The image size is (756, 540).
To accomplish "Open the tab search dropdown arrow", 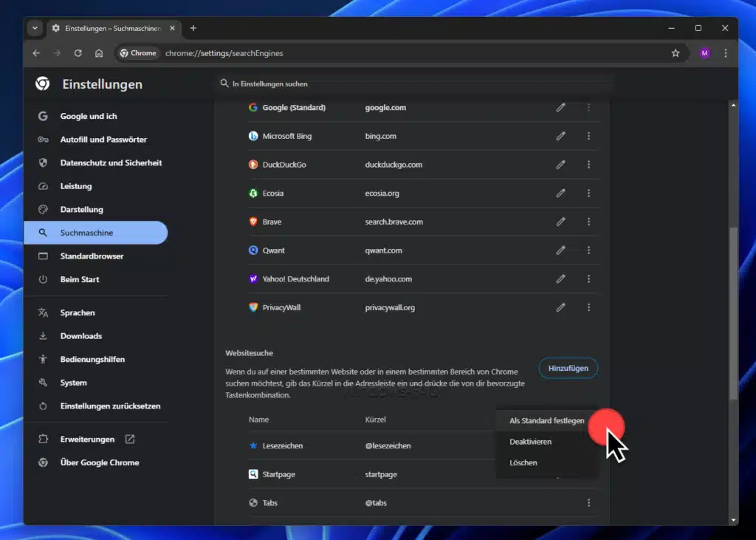I will pyautogui.click(x=35, y=28).
